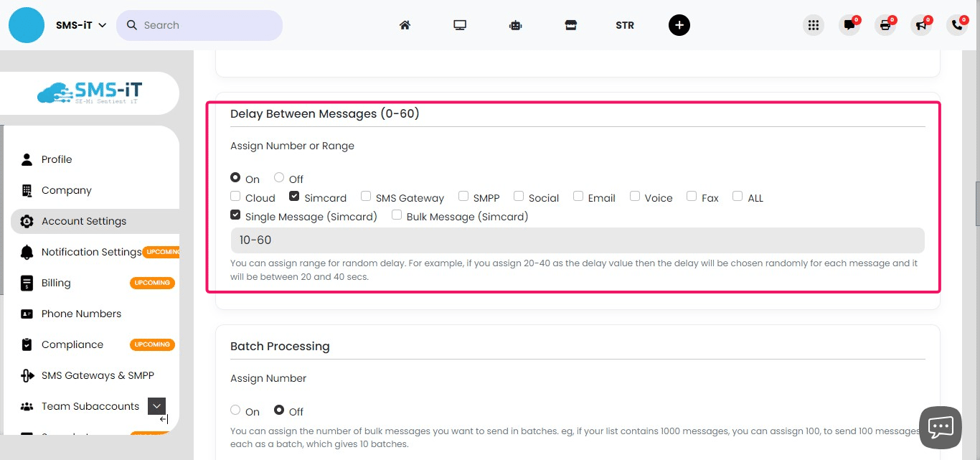Click the phone calls icon with badge
Screen dimensions: 980x460
957,24
